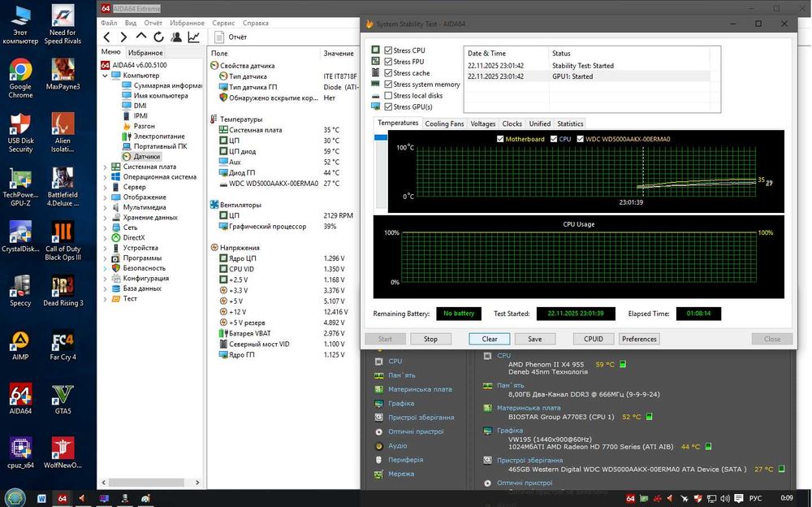Open AIMP desktop icon
This screenshot has height=507, width=812.
click(x=21, y=344)
